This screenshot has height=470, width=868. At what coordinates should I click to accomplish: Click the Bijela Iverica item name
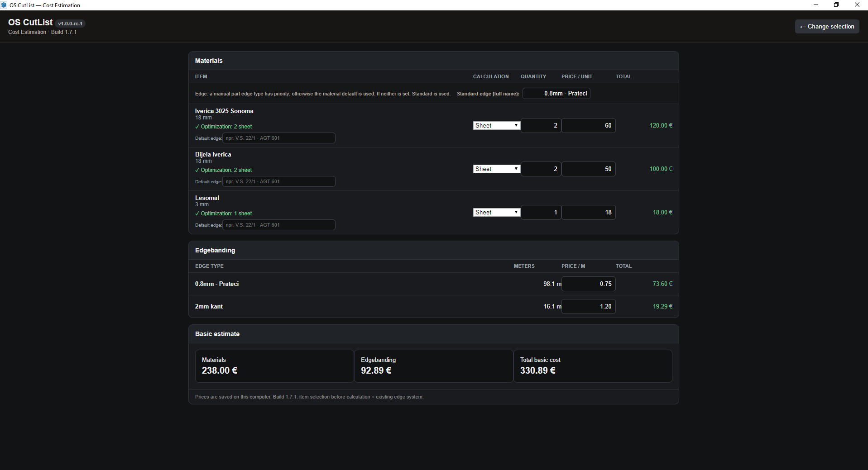[x=213, y=154]
